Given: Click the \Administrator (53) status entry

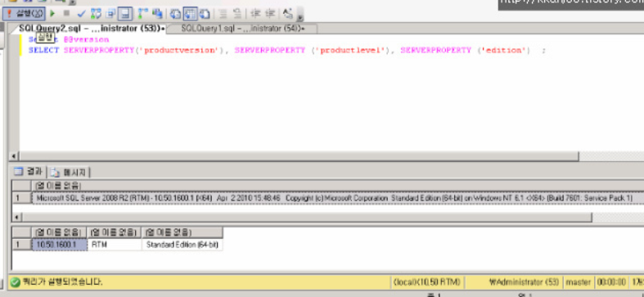Looking at the screenshot, I should click(x=524, y=282).
